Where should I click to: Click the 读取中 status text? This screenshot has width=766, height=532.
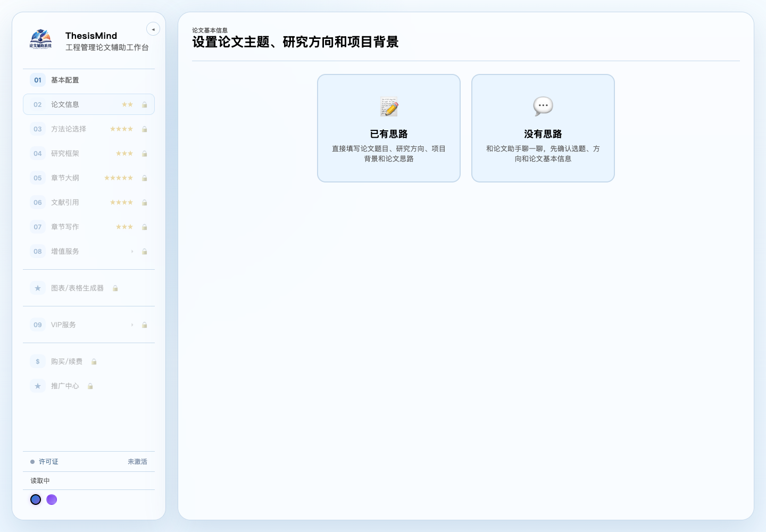pos(40,481)
